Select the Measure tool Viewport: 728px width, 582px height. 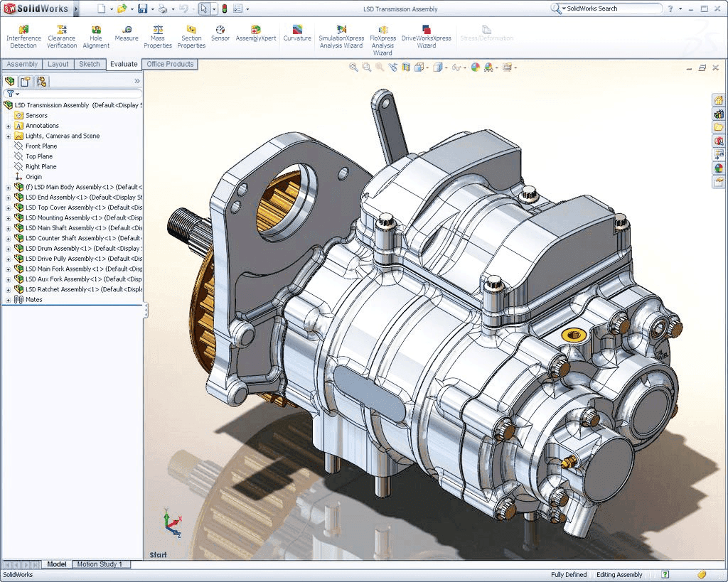tap(127, 33)
